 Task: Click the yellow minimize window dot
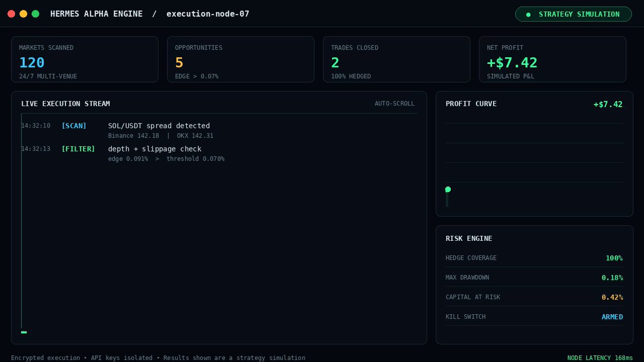pos(23,14)
